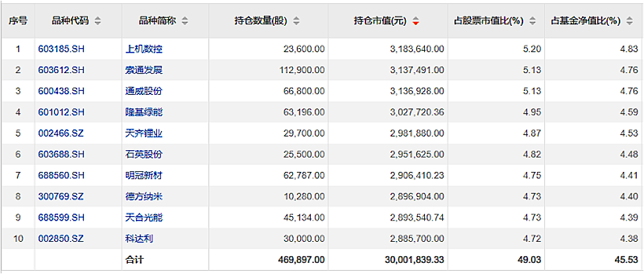
Task: Sort by 品种代码 column arrows
Action: click(x=98, y=21)
